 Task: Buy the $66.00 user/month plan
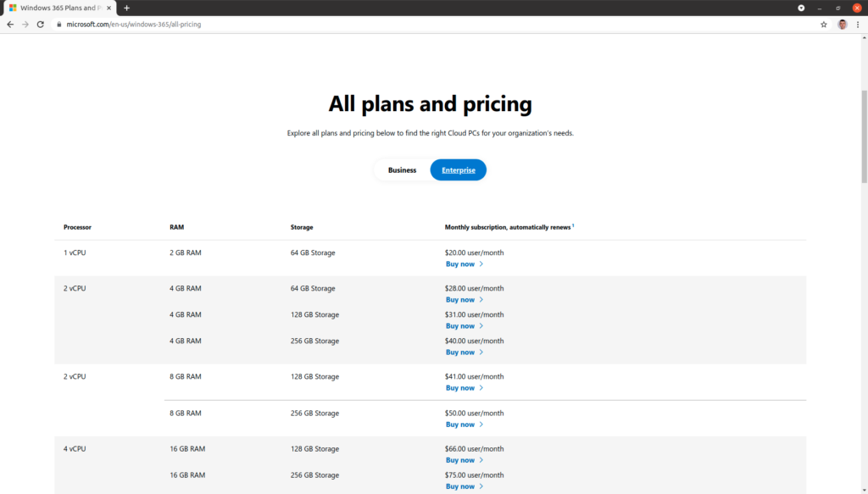point(465,460)
